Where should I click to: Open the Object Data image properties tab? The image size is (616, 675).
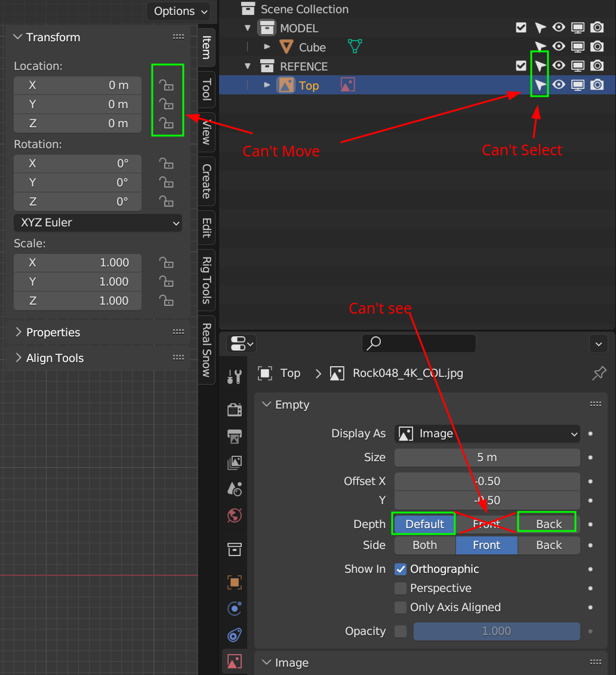click(235, 661)
